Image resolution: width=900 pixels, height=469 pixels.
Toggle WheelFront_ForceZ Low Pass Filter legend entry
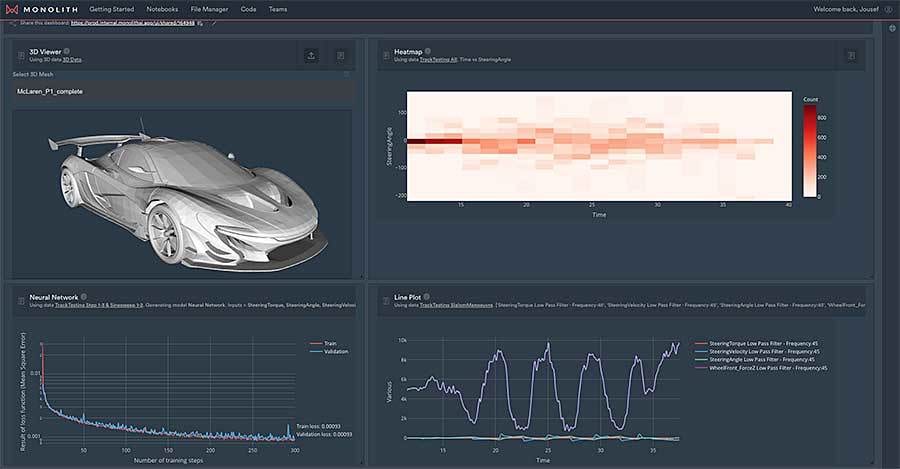pos(761,368)
